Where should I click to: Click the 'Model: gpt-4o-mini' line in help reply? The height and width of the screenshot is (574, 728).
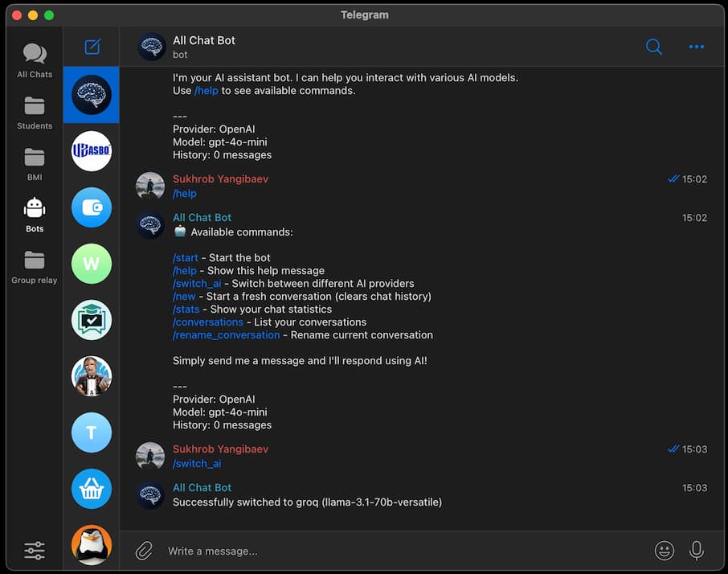coord(220,412)
